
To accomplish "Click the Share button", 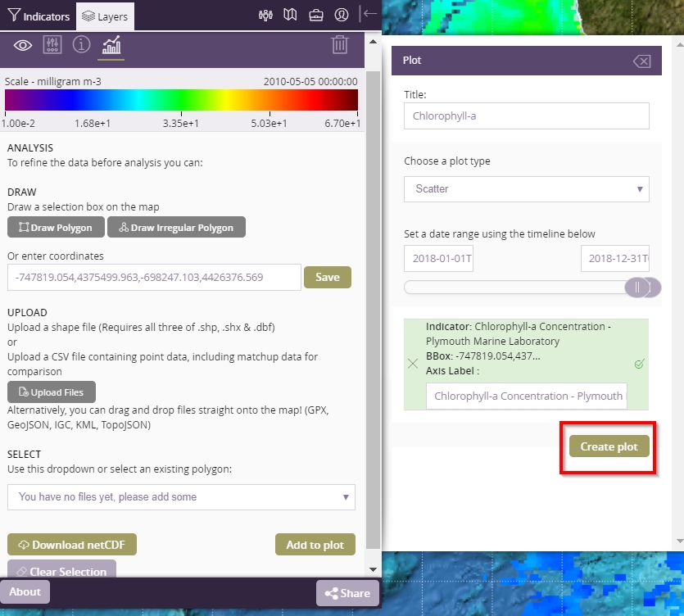I will 347,593.
